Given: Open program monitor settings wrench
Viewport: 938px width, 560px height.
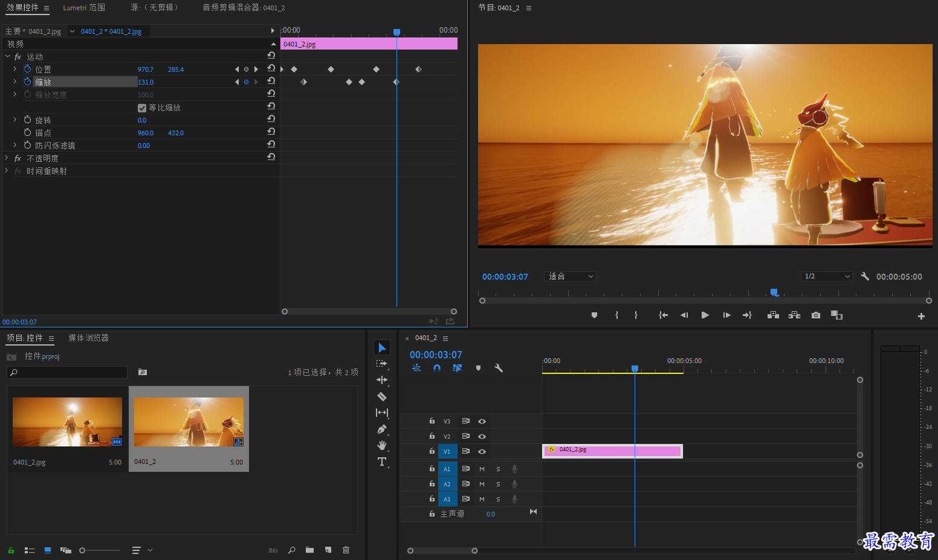Looking at the screenshot, I should (x=865, y=276).
